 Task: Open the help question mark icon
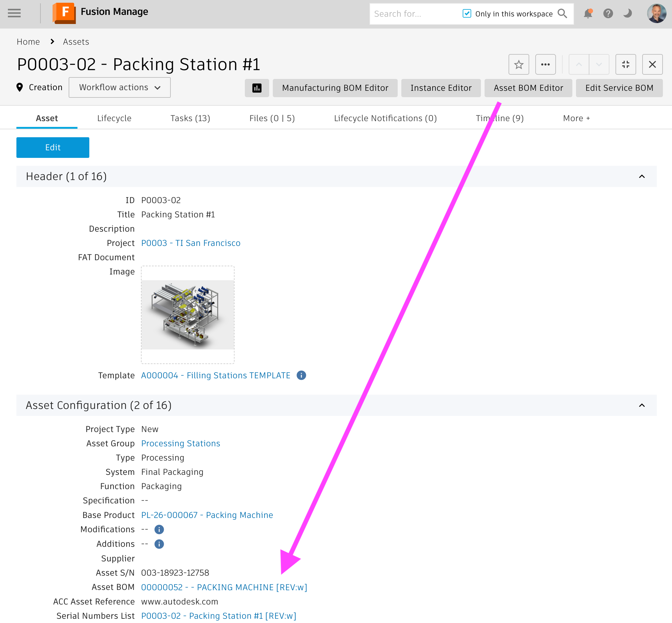click(608, 13)
